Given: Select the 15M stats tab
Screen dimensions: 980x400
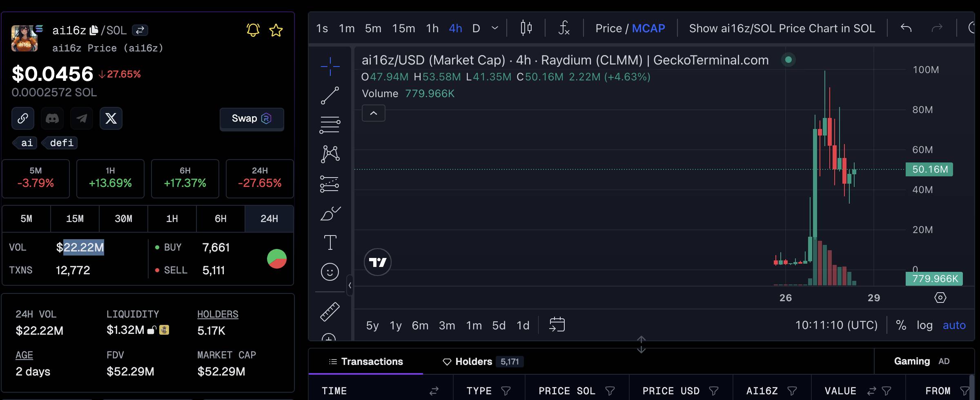Looking at the screenshot, I should click(75, 219).
